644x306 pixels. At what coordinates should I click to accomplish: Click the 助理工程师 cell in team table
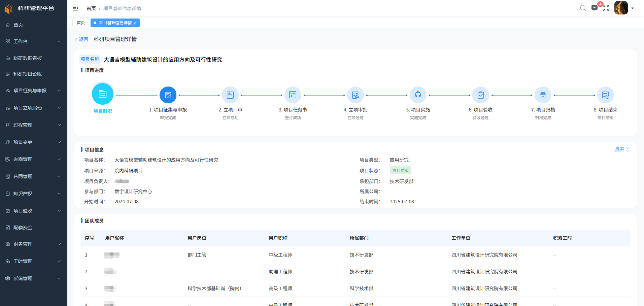[280, 272]
